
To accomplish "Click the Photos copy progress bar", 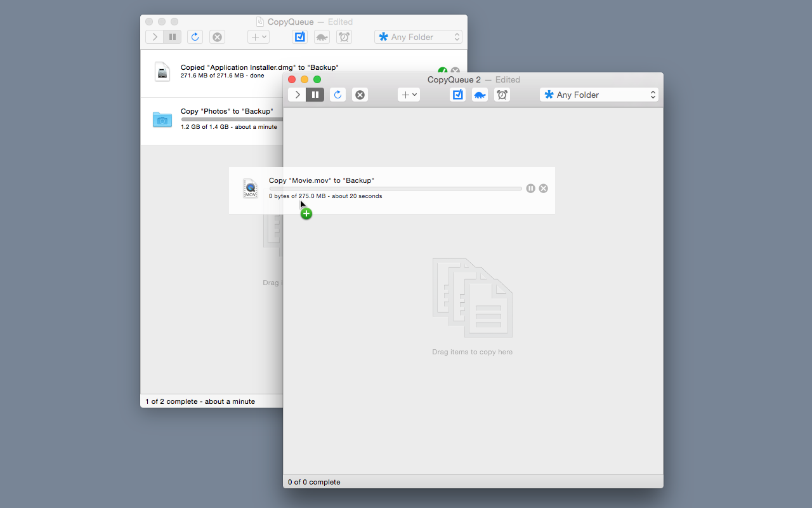I will coord(232,119).
